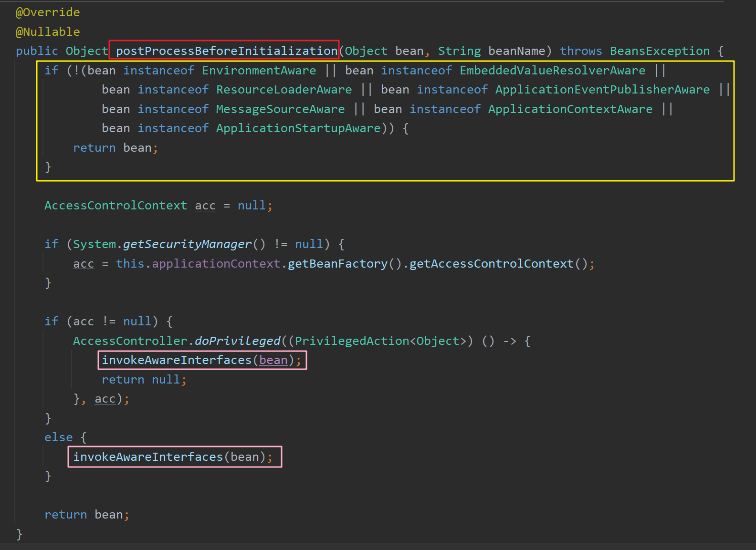
Task: Click invokeAwareInterfaces inside the doPrivileged lambda
Action: tap(177, 360)
